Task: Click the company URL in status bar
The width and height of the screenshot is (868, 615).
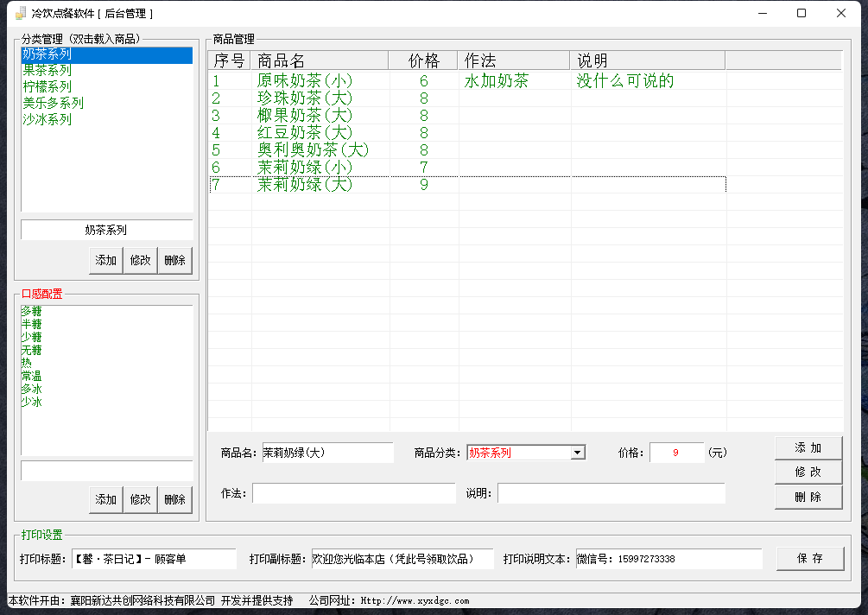Action: [415, 600]
